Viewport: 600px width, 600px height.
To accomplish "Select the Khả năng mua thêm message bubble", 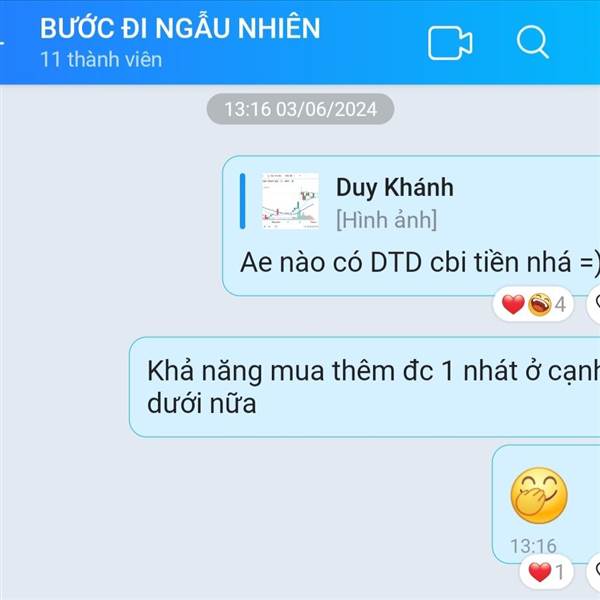I will (x=364, y=387).
